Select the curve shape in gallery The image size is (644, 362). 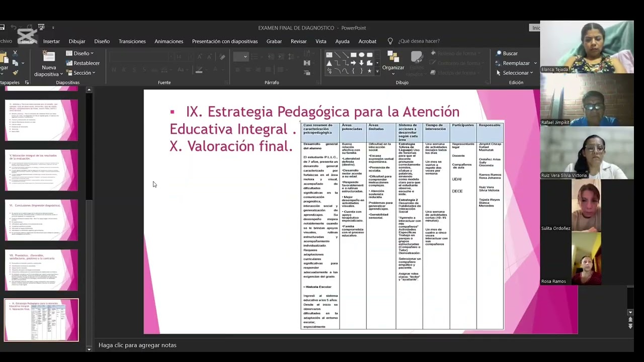345,71
